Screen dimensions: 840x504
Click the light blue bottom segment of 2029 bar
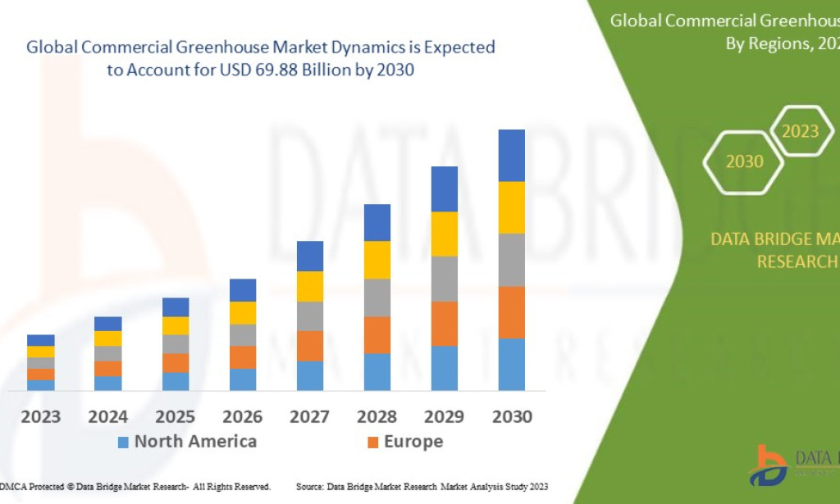coord(445,369)
